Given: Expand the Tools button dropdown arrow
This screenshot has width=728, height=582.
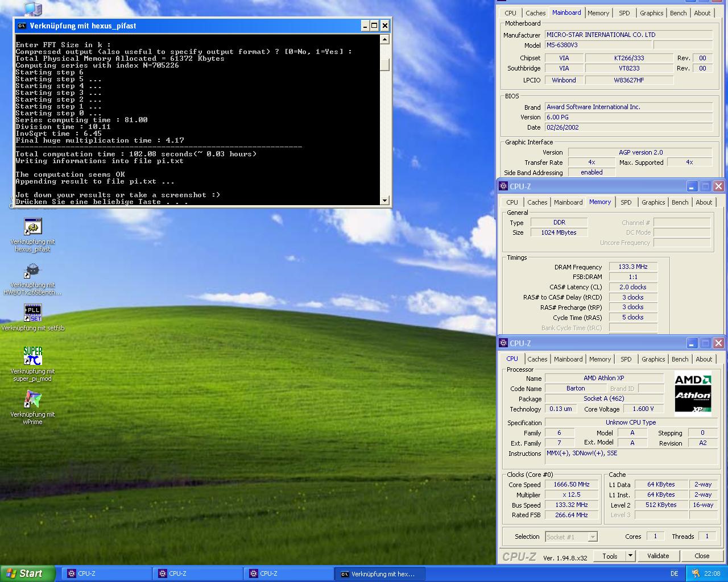Looking at the screenshot, I should tap(630, 556).
